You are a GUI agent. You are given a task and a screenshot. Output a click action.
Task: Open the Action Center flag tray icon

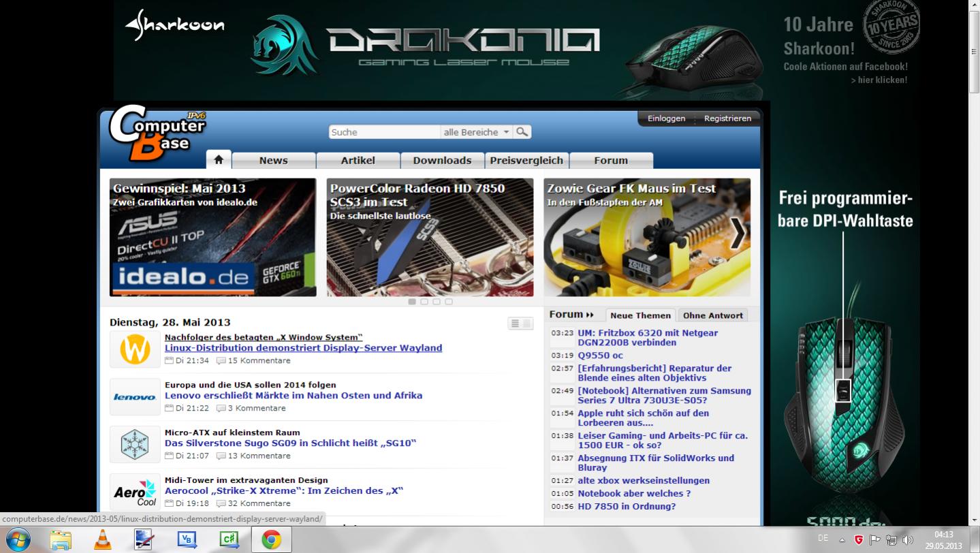(x=875, y=540)
